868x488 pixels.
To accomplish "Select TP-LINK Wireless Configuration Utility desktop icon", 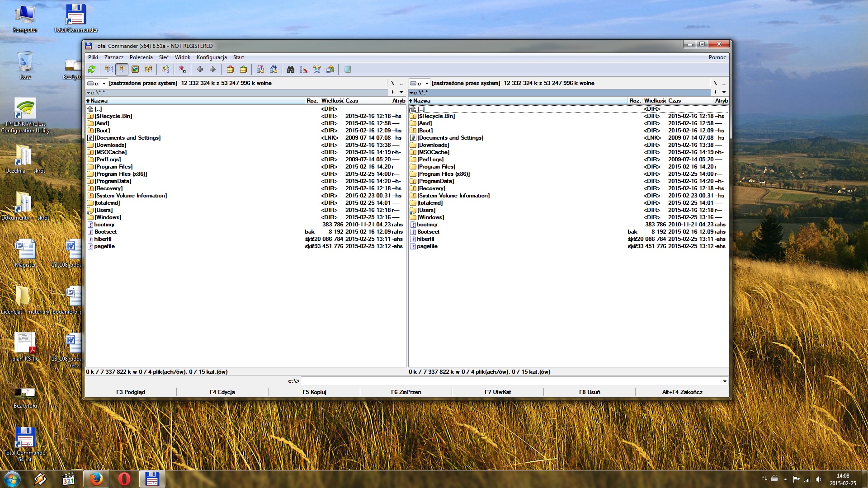I will click(x=25, y=116).
